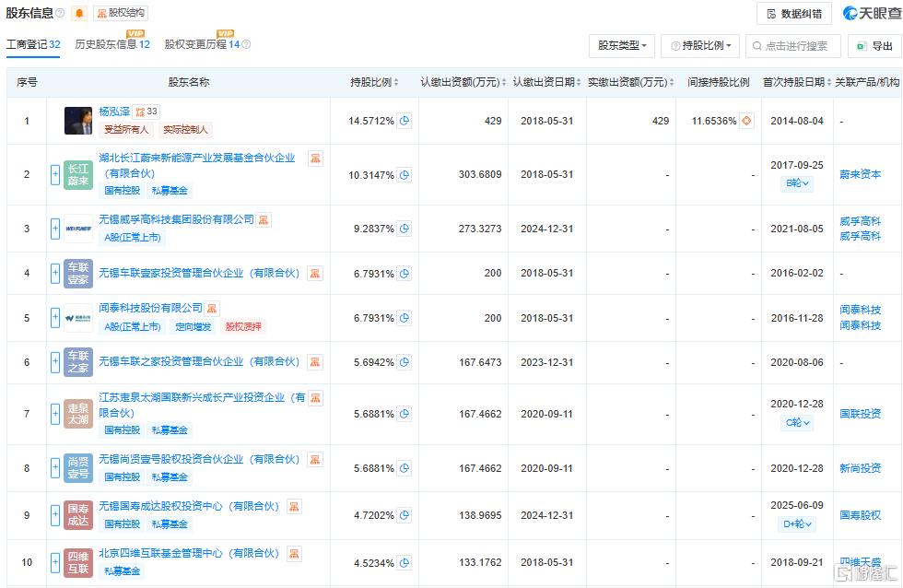903x588 pixels.
Task: Click equity structure icon beside 无锡车联壹家投资管理
Action: (x=315, y=273)
